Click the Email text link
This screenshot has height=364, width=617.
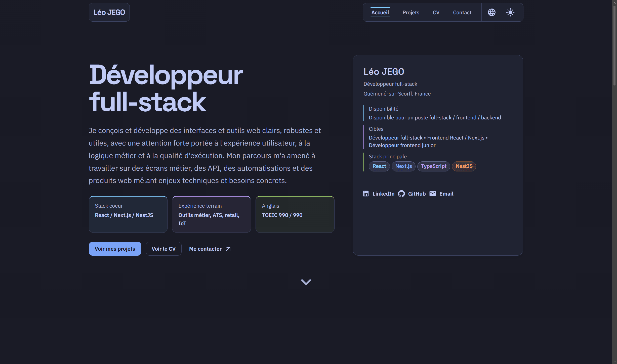pos(446,194)
